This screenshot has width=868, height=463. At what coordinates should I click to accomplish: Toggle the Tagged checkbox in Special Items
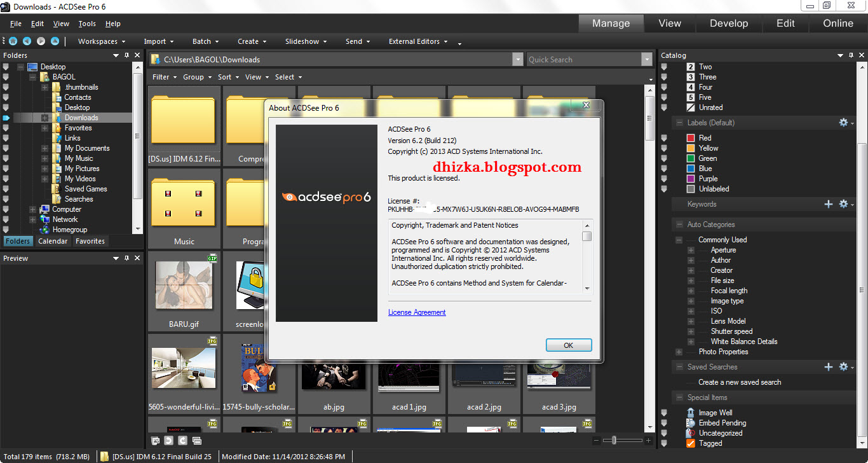691,443
